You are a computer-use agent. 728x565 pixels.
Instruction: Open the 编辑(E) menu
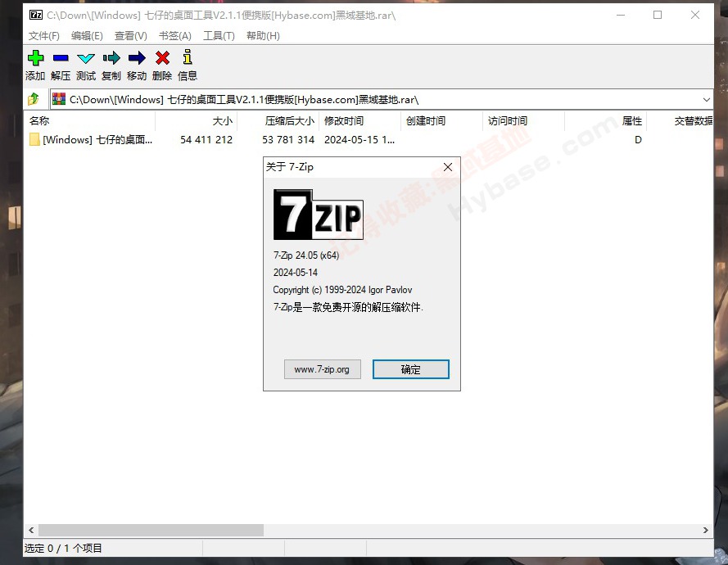click(x=87, y=36)
